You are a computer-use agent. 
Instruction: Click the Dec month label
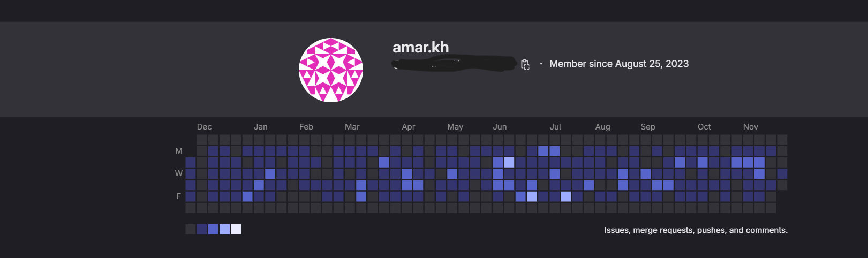204,127
